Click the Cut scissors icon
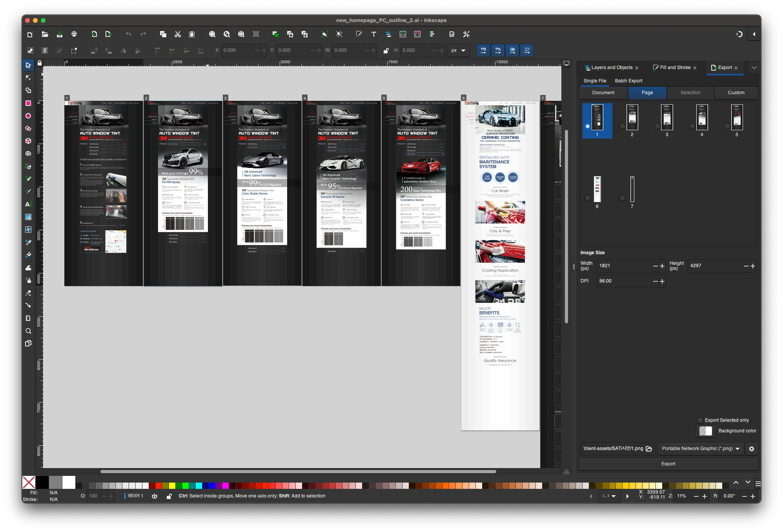 pos(178,34)
